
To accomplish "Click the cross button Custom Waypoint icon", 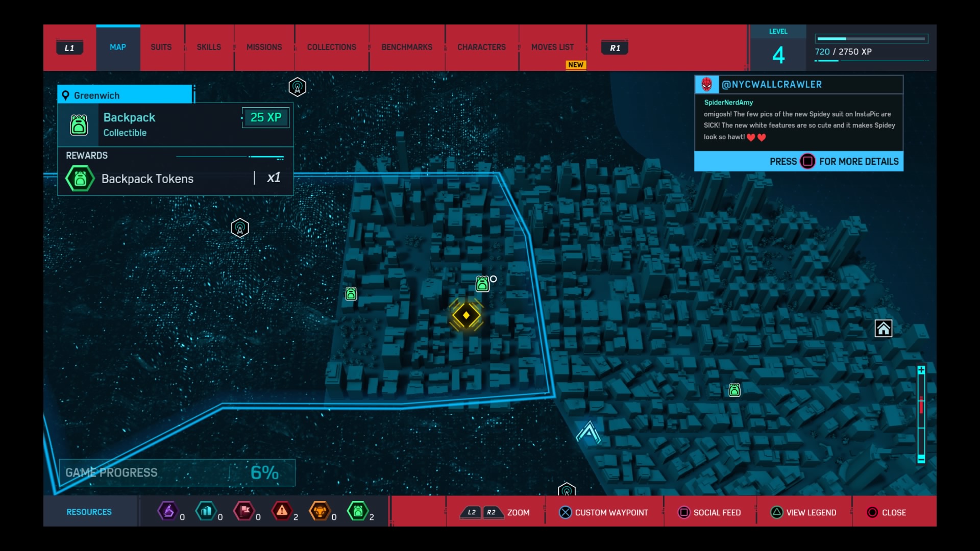I will [566, 512].
